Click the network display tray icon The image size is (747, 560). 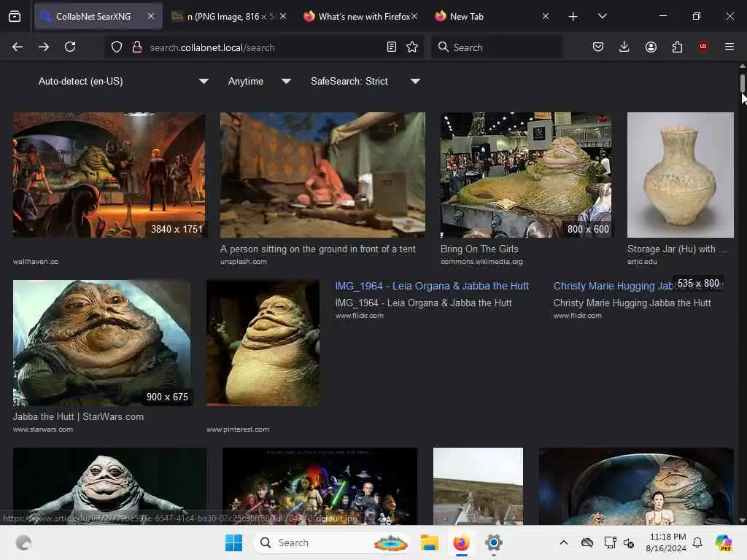[x=610, y=542]
